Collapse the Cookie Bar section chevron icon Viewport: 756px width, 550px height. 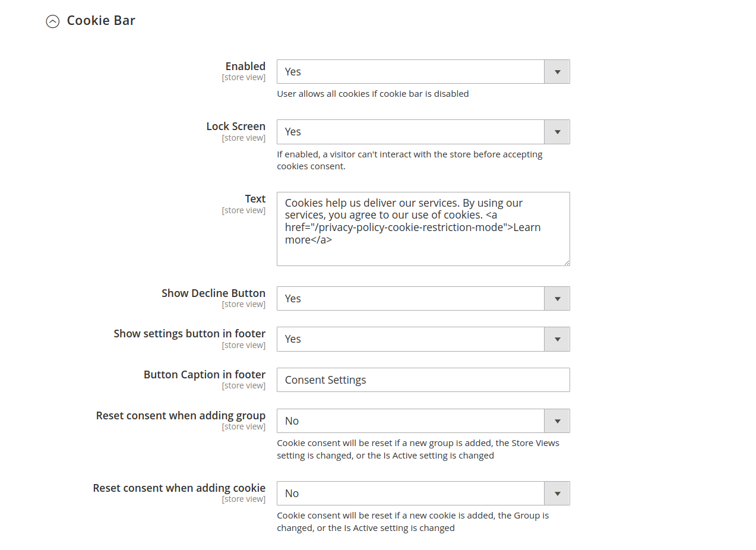click(x=53, y=21)
